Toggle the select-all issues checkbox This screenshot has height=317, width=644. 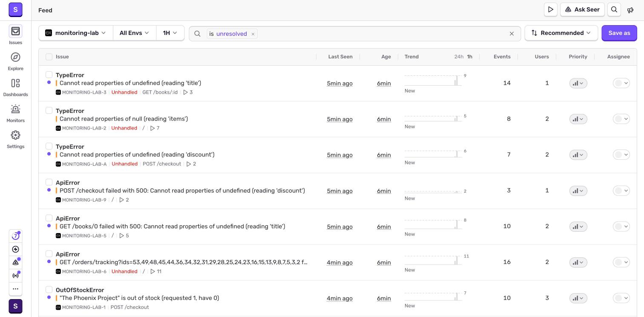tap(49, 57)
